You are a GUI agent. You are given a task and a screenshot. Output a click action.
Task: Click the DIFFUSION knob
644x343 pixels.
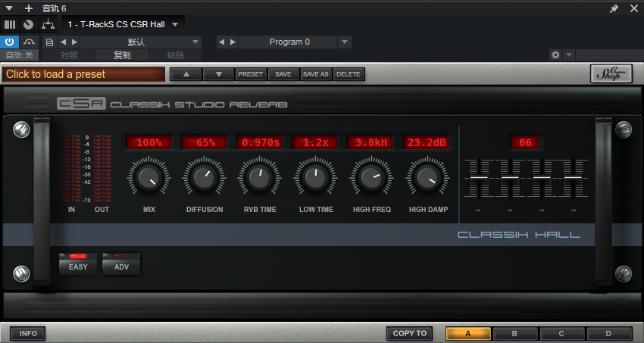tap(204, 178)
